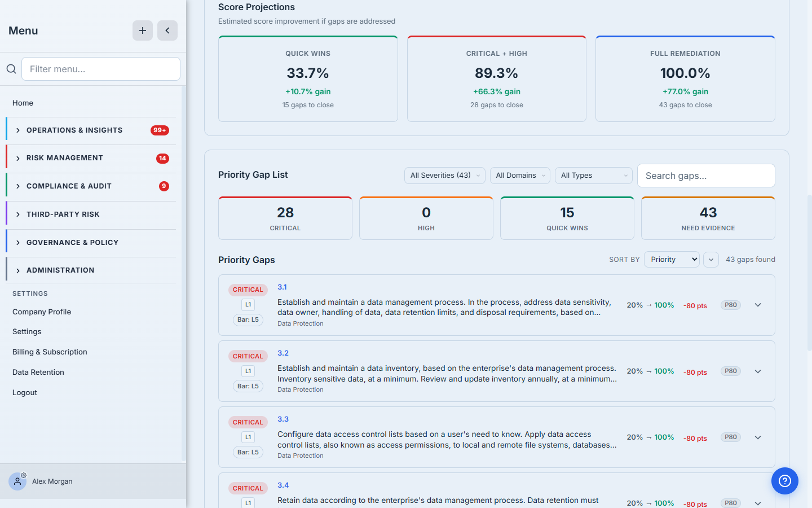Expand Governance & Policy menu section
This screenshot has width=812, height=508.
[91, 243]
